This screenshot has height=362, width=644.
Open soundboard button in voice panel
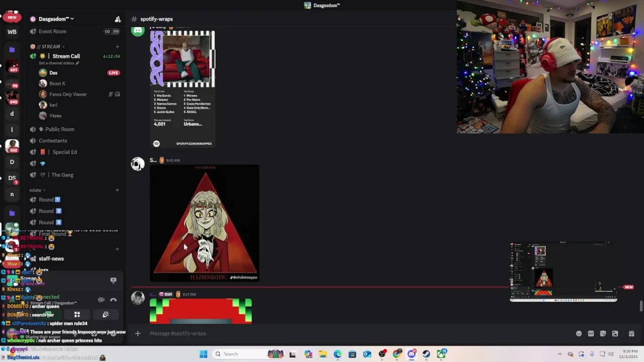[x=106, y=314]
